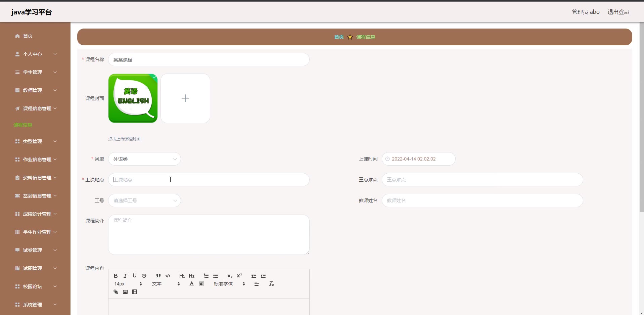Image resolution: width=644 pixels, height=315 pixels.
Task: Toggle strikethrough formatting in the editor
Action: (144, 276)
